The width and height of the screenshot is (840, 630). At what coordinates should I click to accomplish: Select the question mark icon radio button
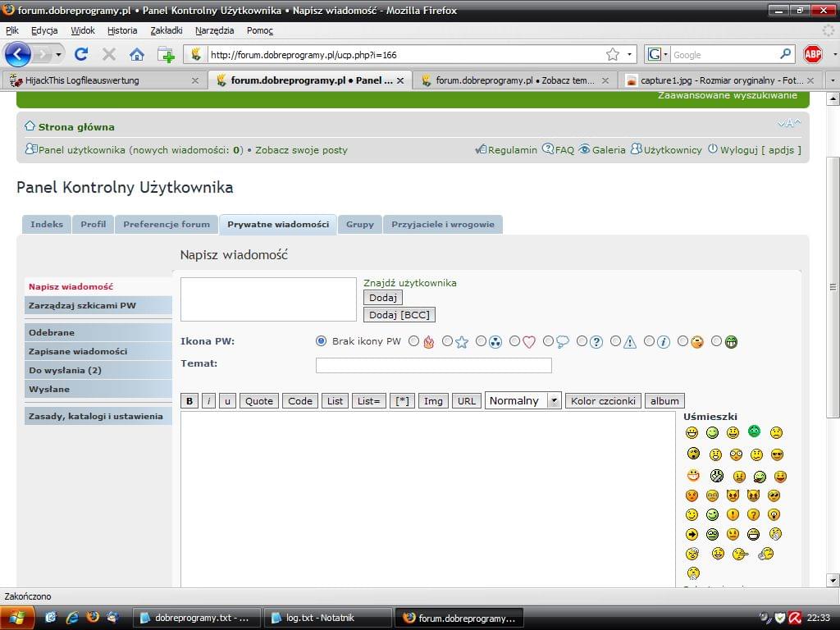[582, 341]
